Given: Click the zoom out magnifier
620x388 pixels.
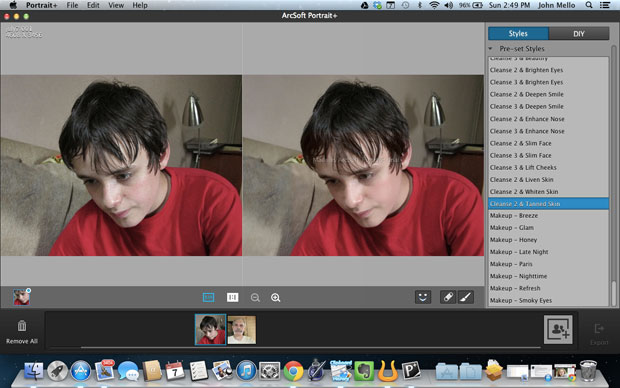Looking at the screenshot, I should [x=255, y=297].
